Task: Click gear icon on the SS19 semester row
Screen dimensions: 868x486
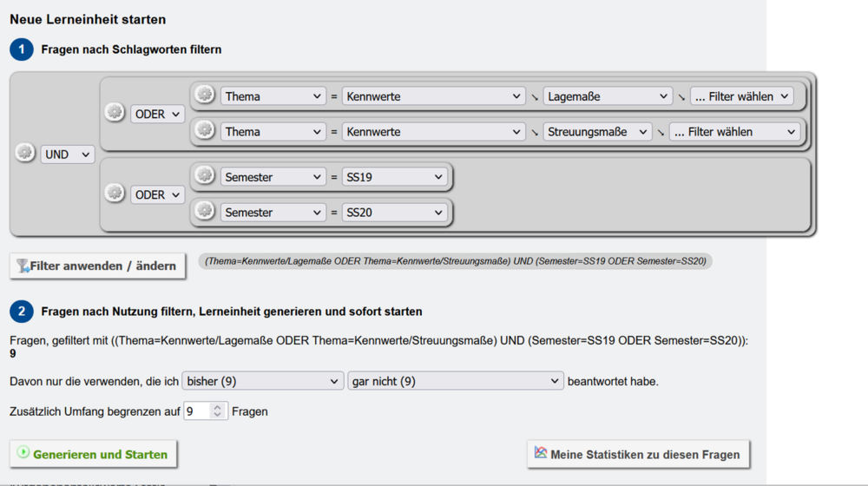Action: click(205, 176)
